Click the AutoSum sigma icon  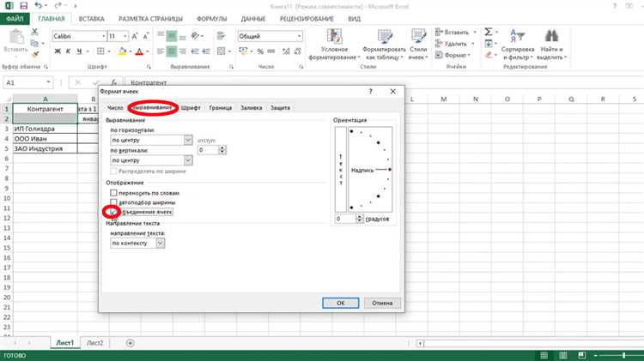coord(488,32)
